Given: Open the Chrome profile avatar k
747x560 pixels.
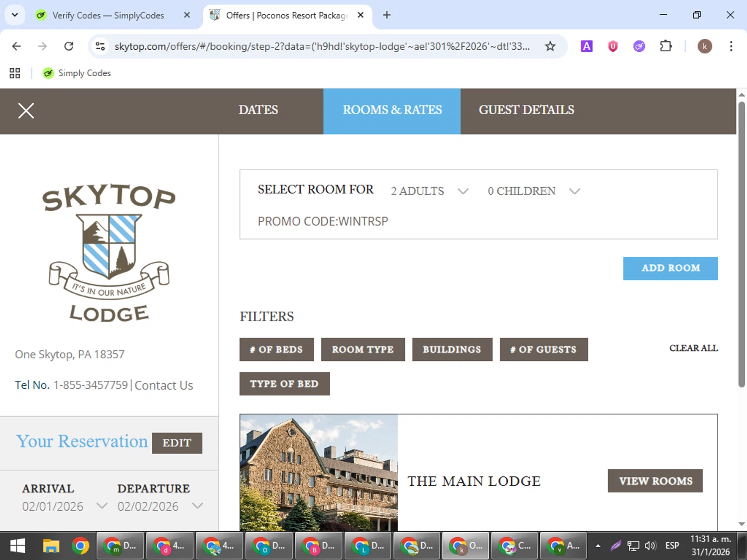Looking at the screenshot, I should click(704, 46).
